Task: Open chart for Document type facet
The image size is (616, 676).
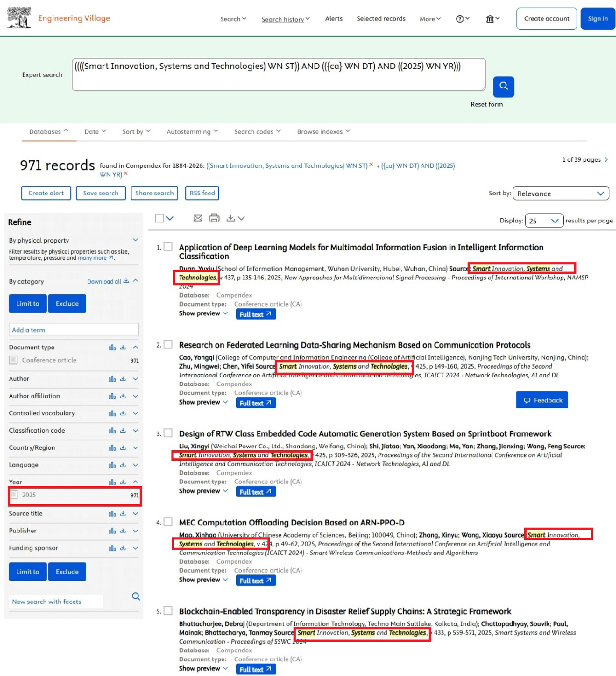Action: click(x=112, y=347)
